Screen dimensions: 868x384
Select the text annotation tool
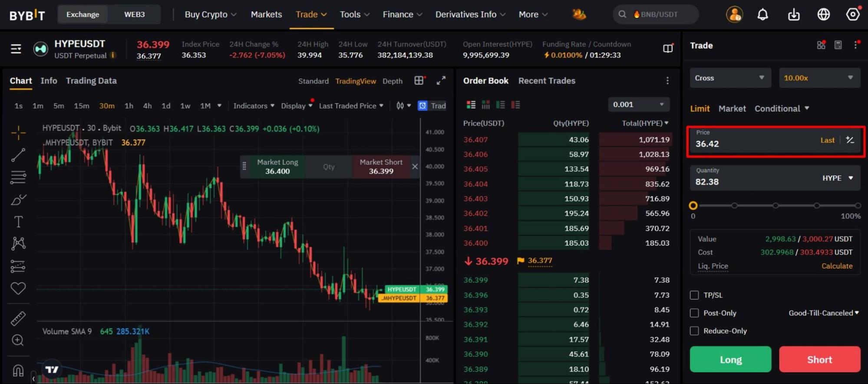pos(18,222)
